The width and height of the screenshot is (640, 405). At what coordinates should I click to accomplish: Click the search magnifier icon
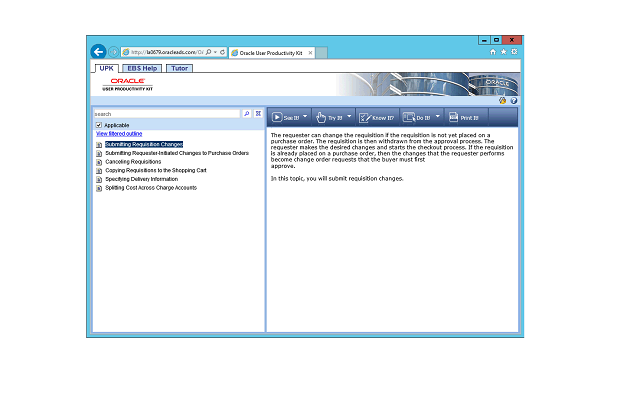[x=247, y=114]
